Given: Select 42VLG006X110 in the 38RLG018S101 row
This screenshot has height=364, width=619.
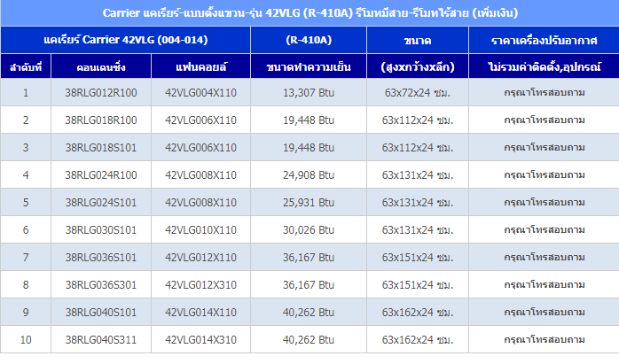Looking at the screenshot, I should [201, 148].
